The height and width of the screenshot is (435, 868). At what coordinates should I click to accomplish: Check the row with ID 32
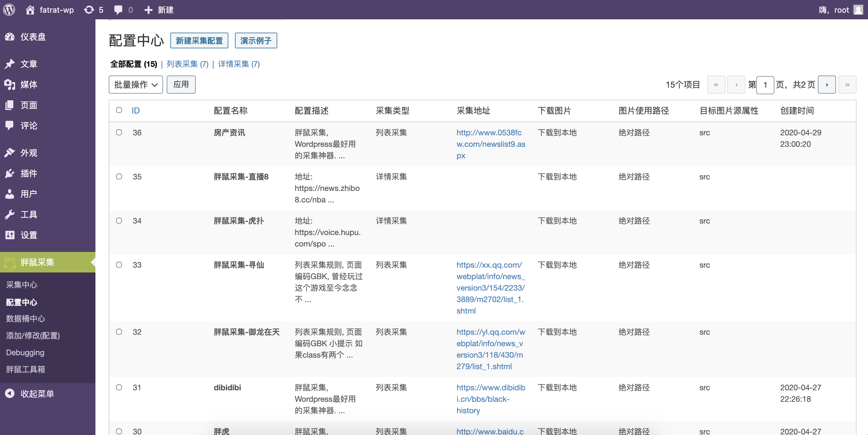119,332
